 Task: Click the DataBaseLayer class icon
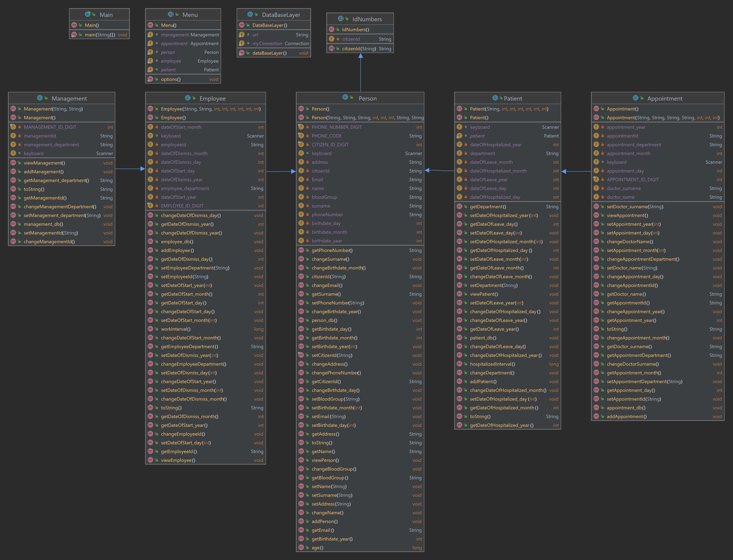[x=250, y=14]
